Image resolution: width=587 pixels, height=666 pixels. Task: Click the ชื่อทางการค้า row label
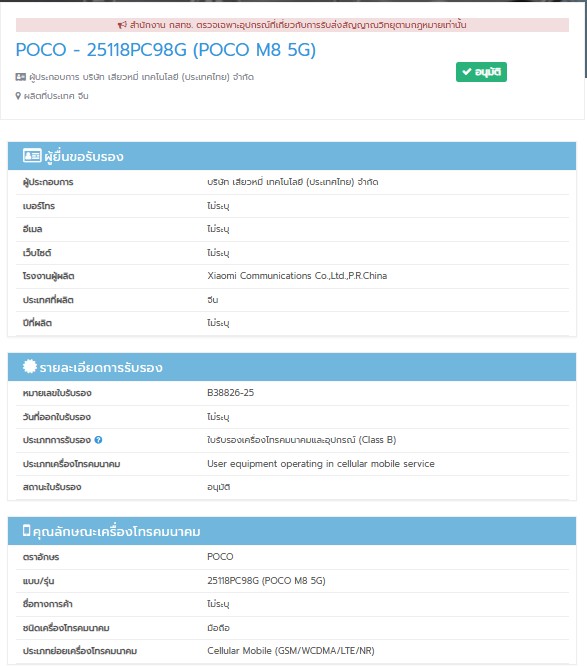tap(48, 604)
